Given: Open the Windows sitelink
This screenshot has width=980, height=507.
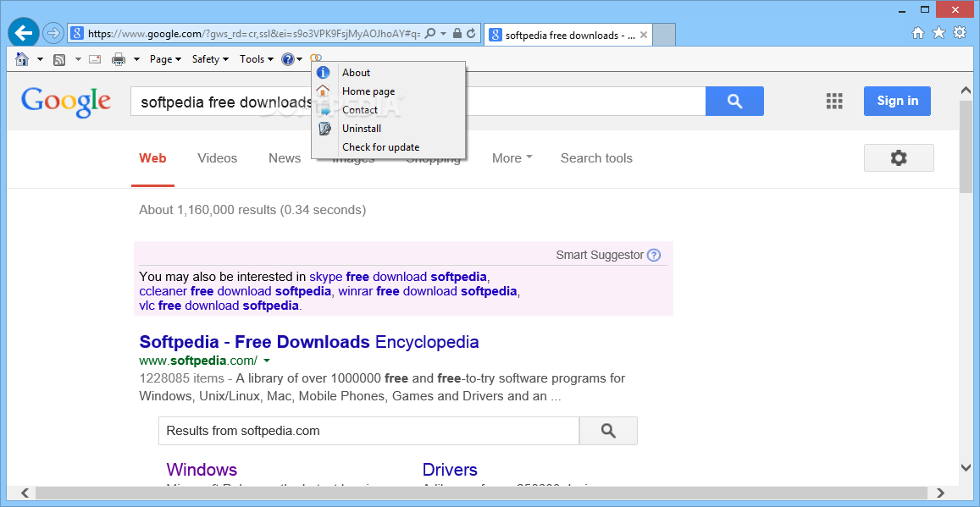Looking at the screenshot, I should [202, 470].
